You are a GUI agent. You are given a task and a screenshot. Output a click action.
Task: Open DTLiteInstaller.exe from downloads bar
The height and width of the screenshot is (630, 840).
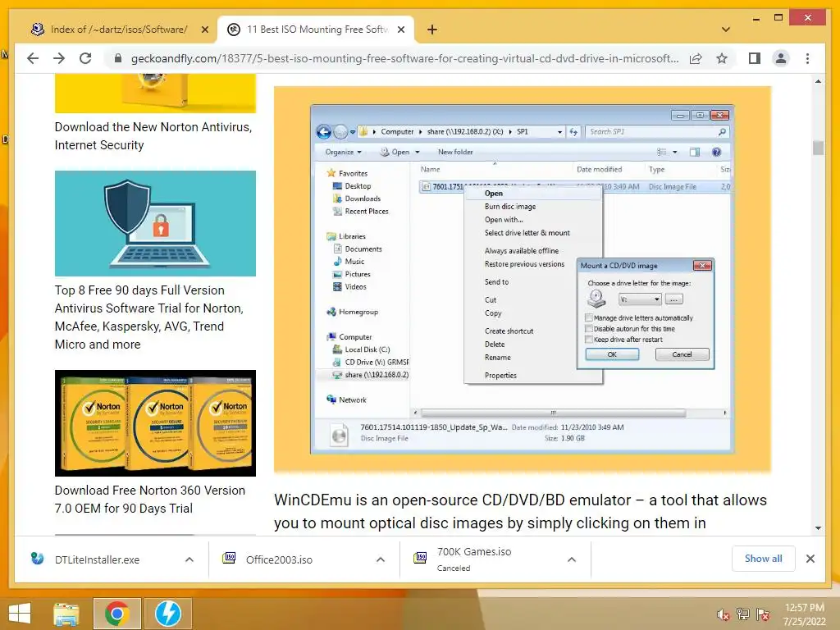click(97, 559)
